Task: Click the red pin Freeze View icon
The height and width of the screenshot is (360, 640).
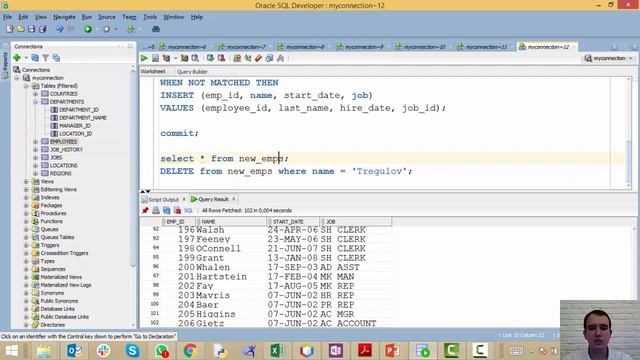Action: click(145, 211)
